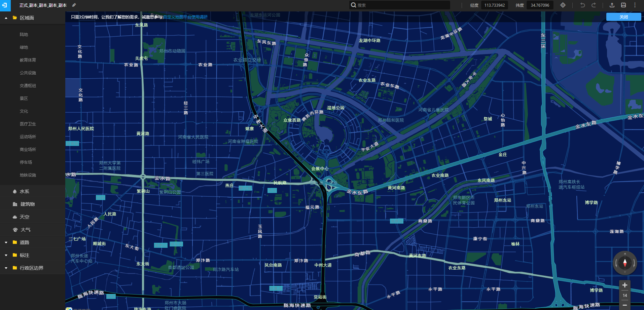This screenshot has height=310, width=644.
Task: Click the 郑州人民医院 label on the map
Action: point(81,128)
